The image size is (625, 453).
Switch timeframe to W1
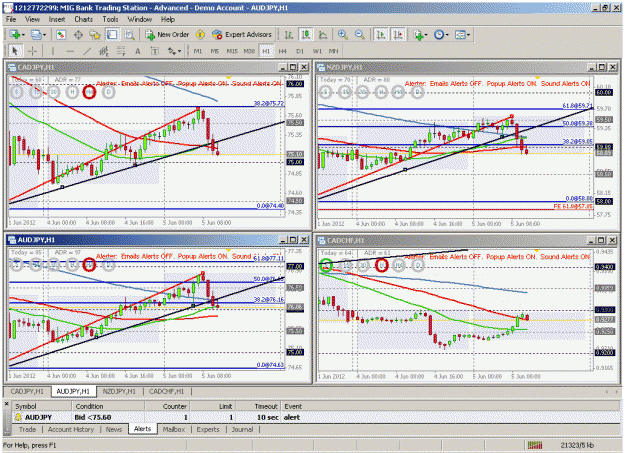coord(317,51)
